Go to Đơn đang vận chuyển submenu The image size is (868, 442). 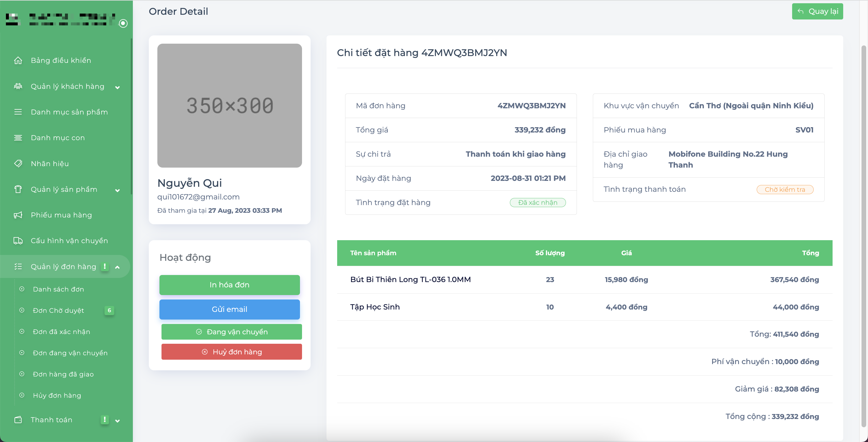click(x=70, y=353)
